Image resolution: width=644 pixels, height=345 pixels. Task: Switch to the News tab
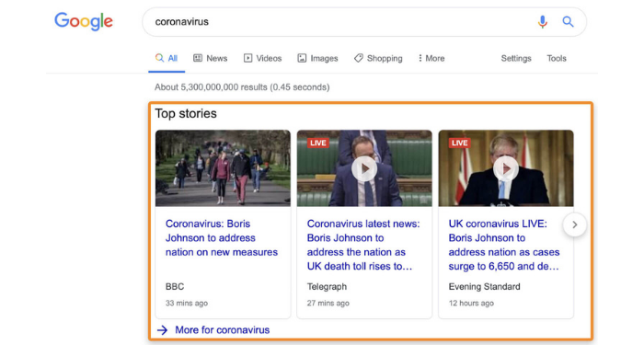point(211,58)
